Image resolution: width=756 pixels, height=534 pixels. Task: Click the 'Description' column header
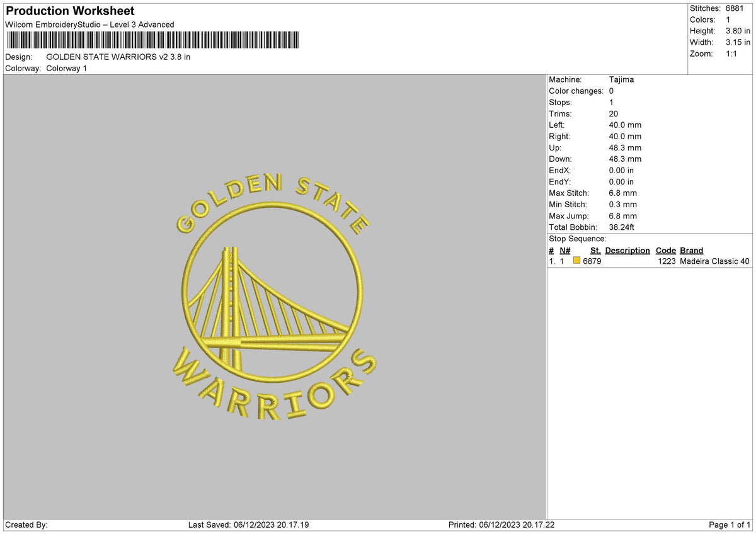pos(627,250)
